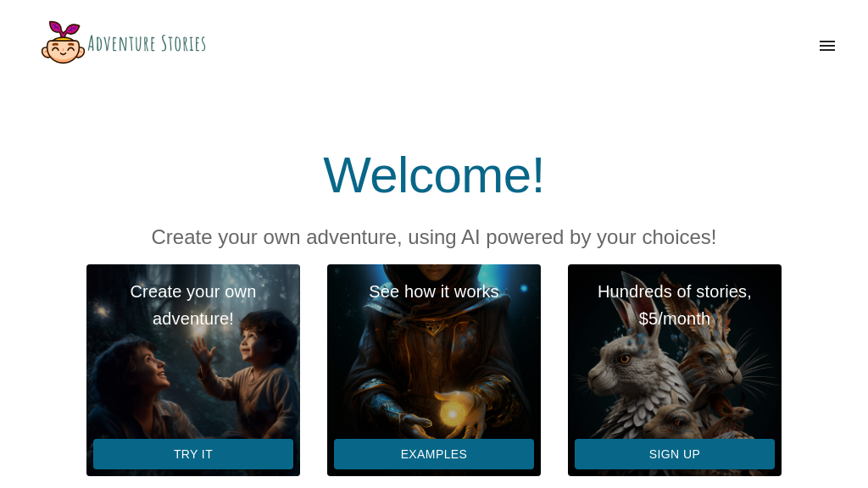Screen dimensions: 868x488
Task: Click the Welcome! heading
Action: [x=434, y=175]
